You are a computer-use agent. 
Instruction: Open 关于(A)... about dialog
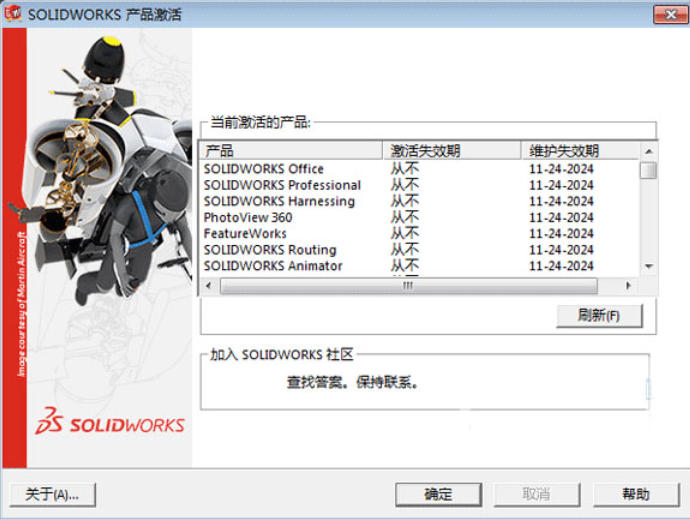pyautogui.click(x=51, y=494)
